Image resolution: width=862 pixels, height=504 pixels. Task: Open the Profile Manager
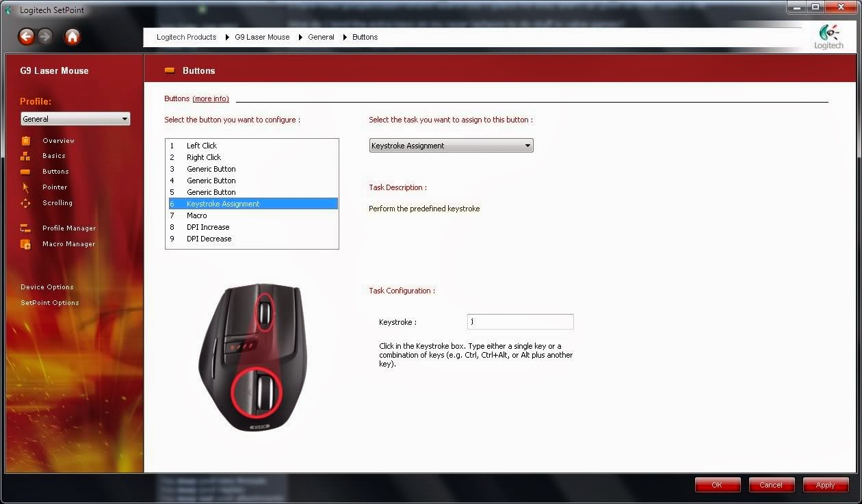(x=67, y=228)
